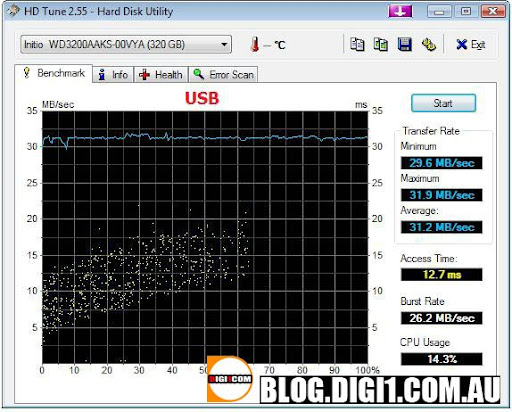The width and height of the screenshot is (512, 412).
Task: Open the Error Scan tab
Action: (223, 74)
